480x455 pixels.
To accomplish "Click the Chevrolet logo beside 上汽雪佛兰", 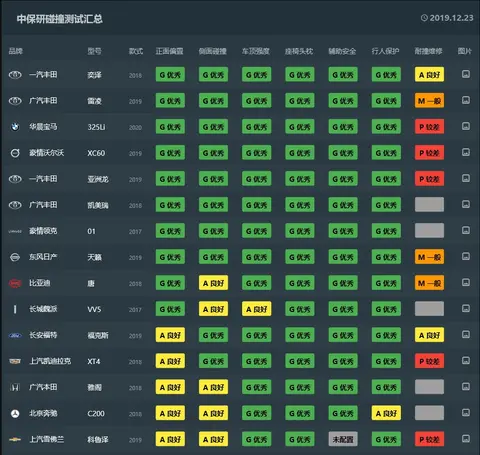I will click(15, 440).
